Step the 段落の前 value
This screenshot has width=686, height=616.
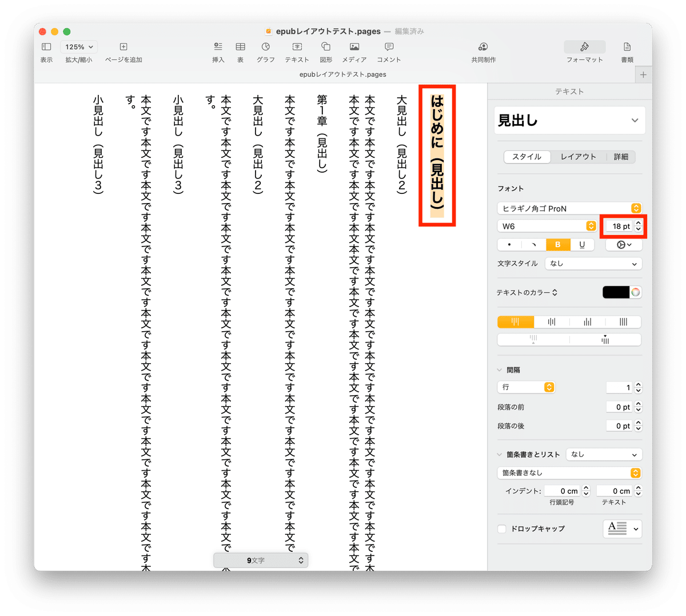tap(639, 407)
